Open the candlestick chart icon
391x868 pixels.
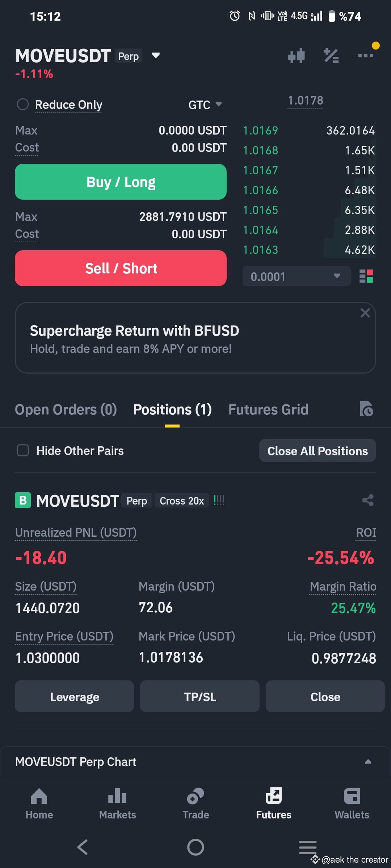[296, 56]
